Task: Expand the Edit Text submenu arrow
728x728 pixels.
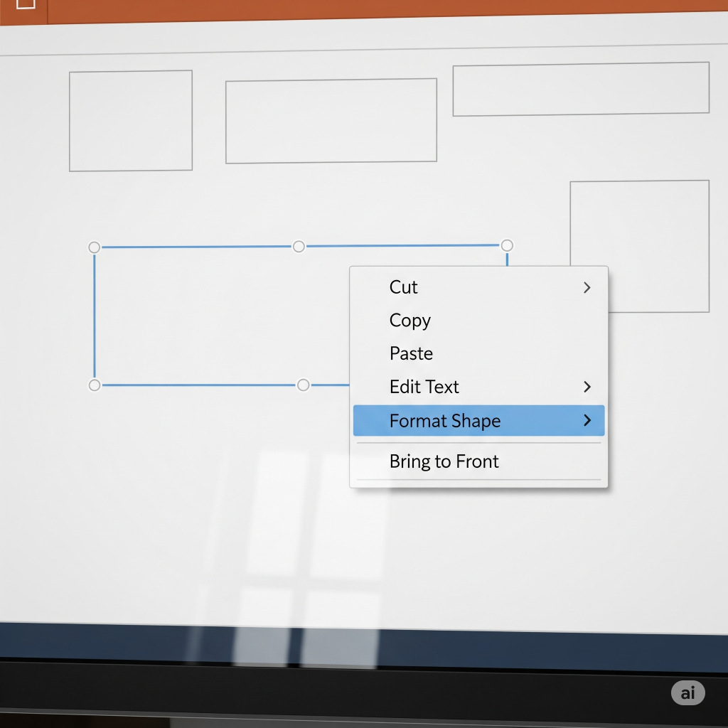Action: coord(587,387)
